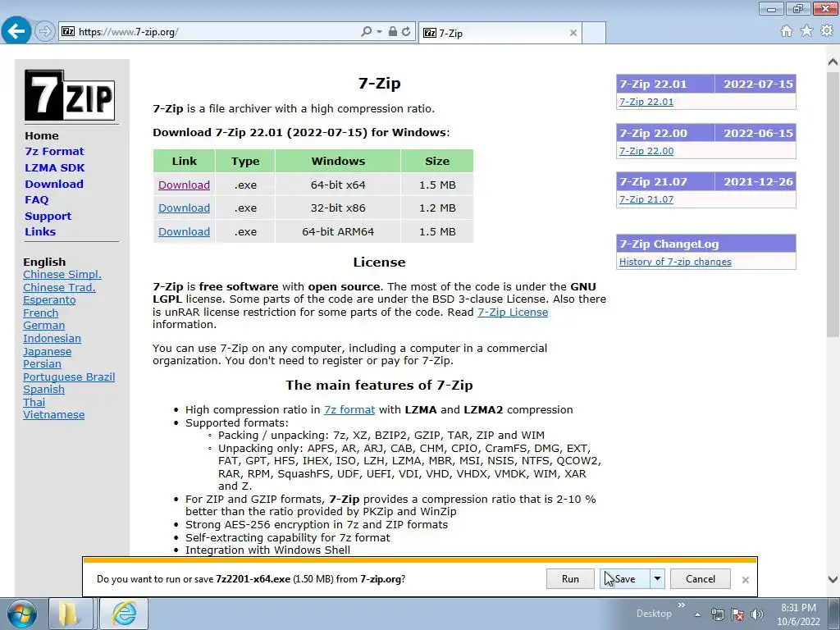Switch language to Vietnamese

click(x=53, y=414)
